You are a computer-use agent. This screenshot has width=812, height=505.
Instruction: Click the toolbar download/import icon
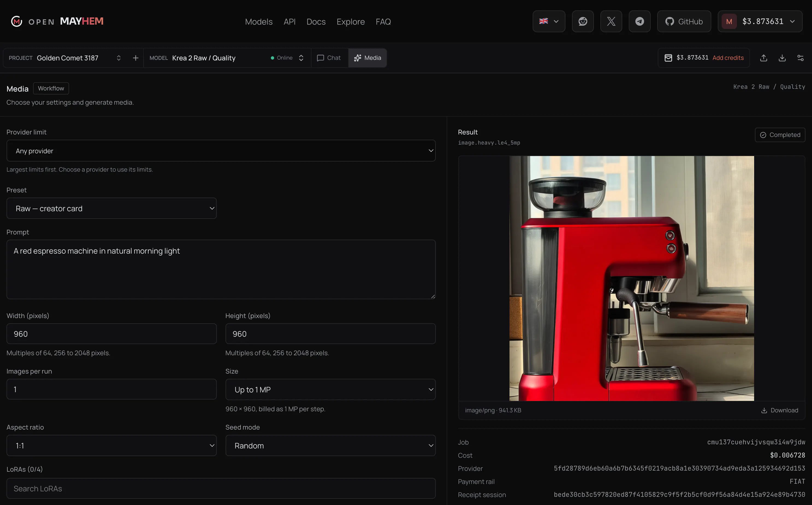point(782,58)
